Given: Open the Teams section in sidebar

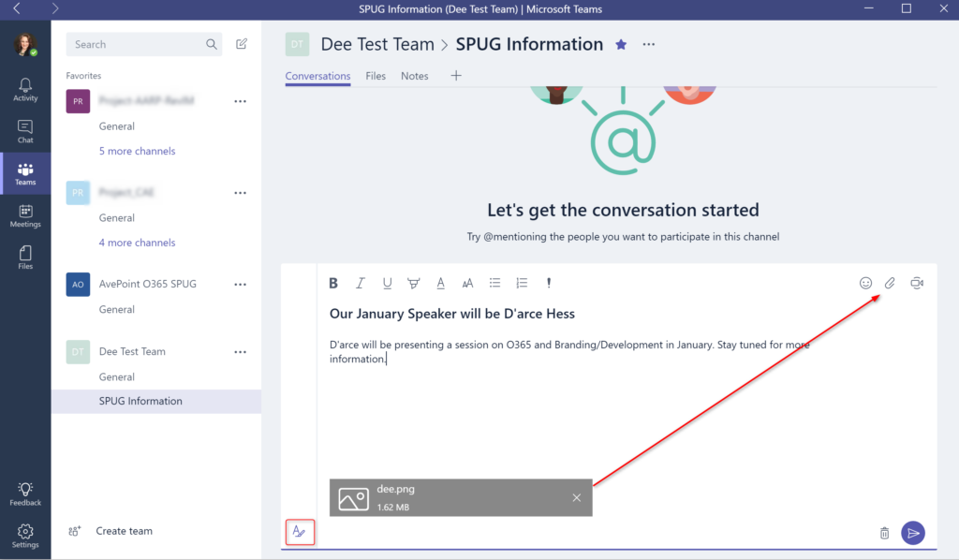Looking at the screenshot, I should click(x=25, y=173).
